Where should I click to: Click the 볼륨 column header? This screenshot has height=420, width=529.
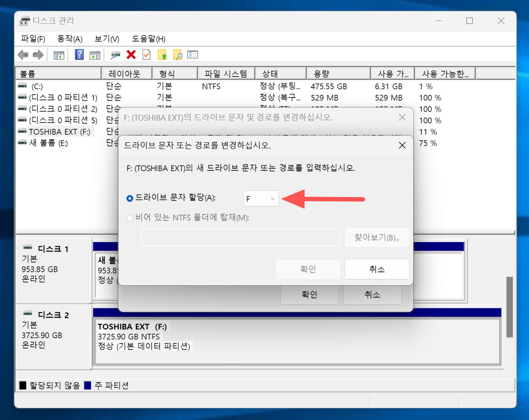(59, 73)
